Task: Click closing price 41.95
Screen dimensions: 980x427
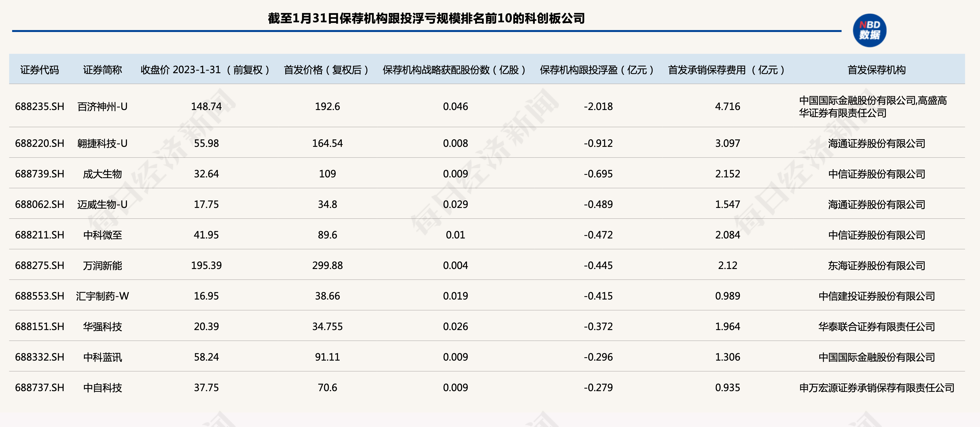Action: [206, 235]
